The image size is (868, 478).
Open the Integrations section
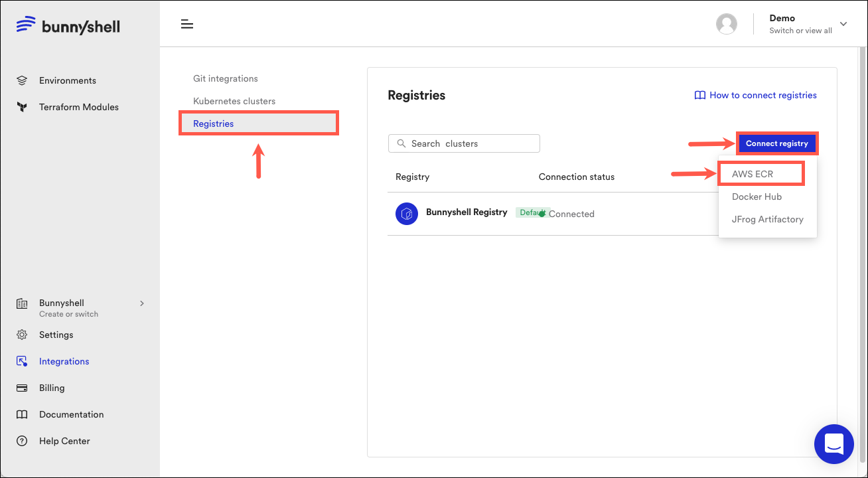point(64,361)
